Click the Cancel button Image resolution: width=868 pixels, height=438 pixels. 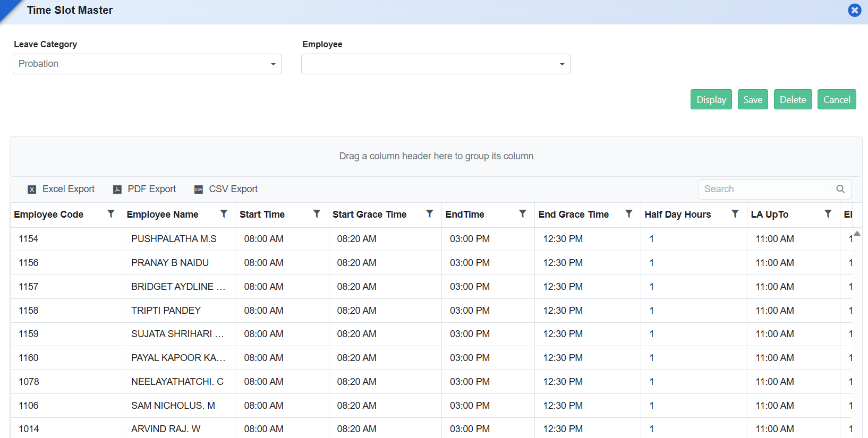point(837,99)
